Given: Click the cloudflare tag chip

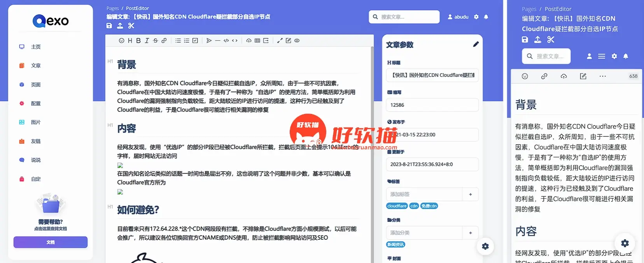Looking at the screenshot, I should click(x=397, y=206).
